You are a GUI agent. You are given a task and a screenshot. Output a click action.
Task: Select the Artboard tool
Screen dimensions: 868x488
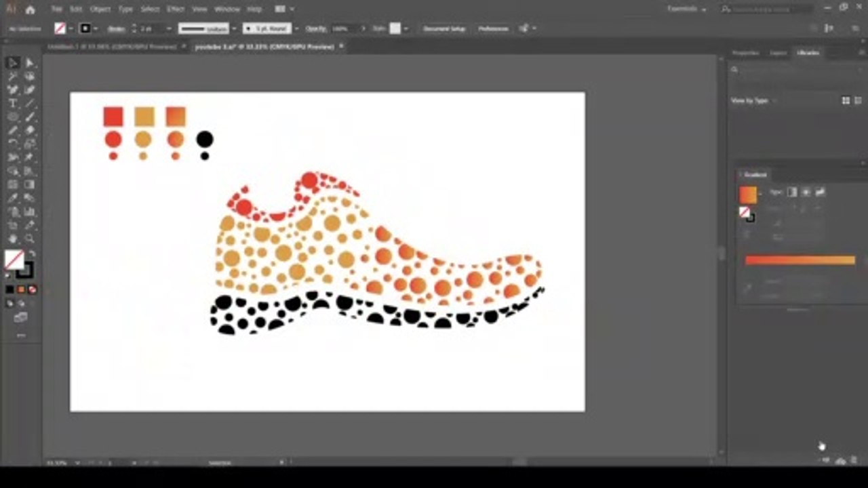click(12, 225)
